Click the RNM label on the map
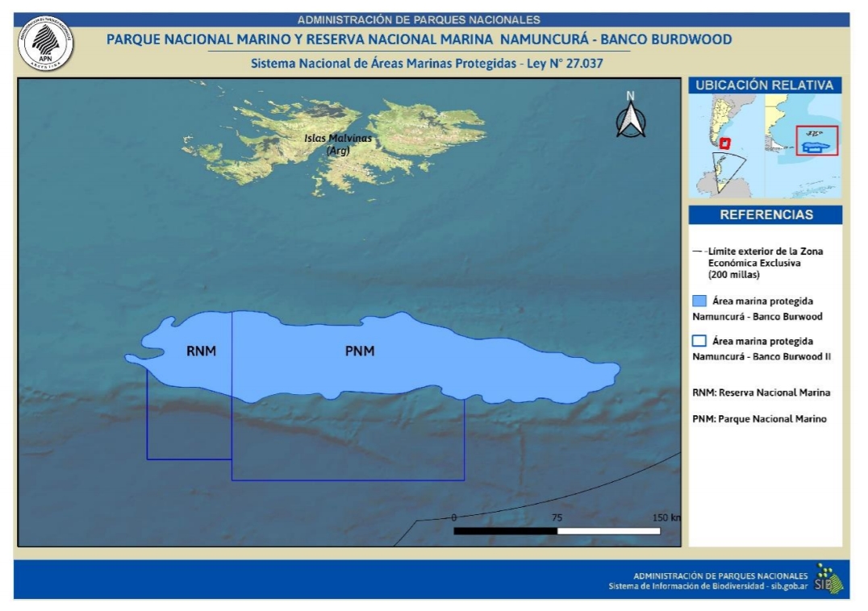 coord(201,351)
